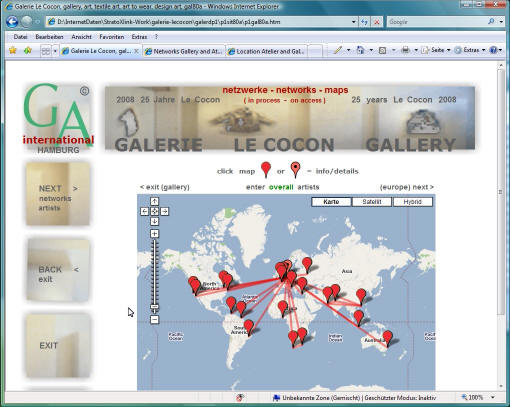Viewport: 510px width, 407px height.
Task: Click the stop loading X icon
Action: [377, 22]
